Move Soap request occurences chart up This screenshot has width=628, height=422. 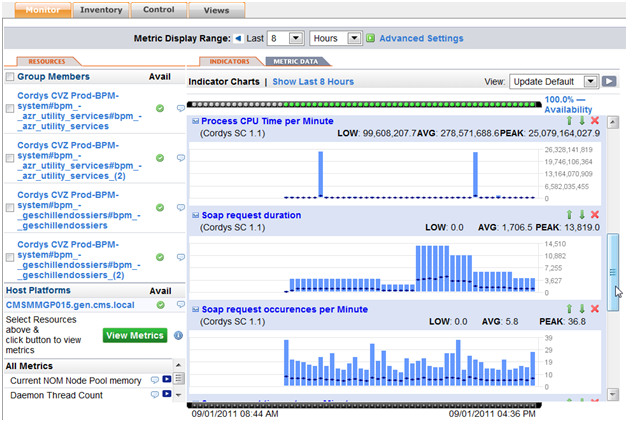(x=569, y=309)
